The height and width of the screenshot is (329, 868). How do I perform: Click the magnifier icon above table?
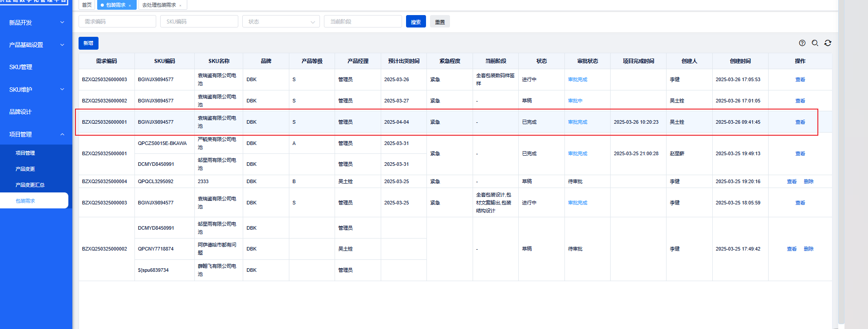click(x=815, y=43)
